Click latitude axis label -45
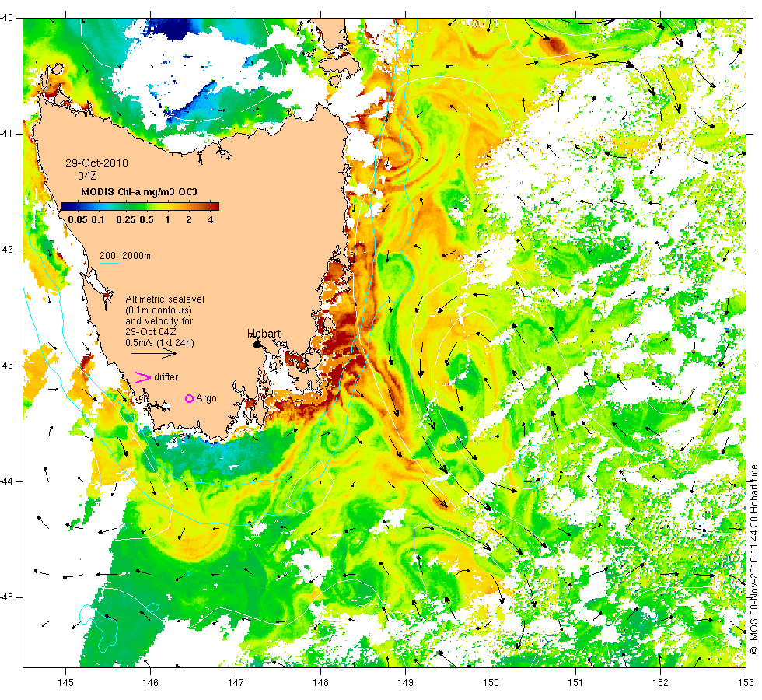 click(x=7, y=597)
